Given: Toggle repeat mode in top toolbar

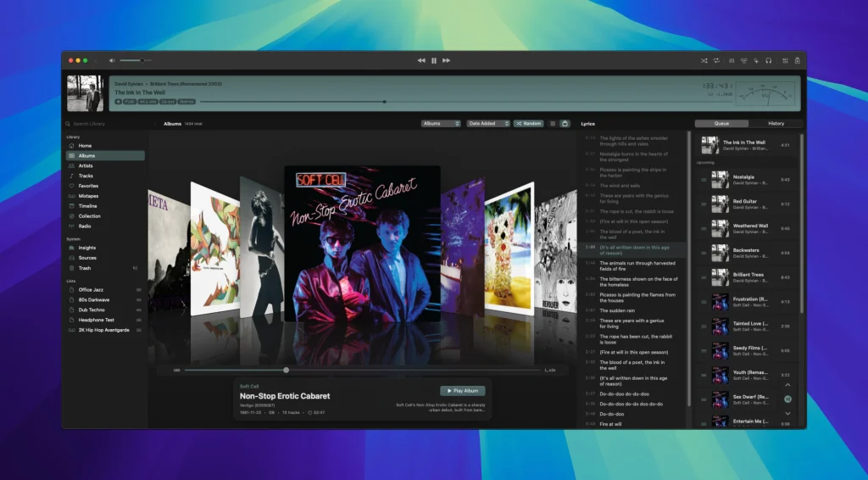Looking at the screenshot, I should tap(716, 61).
